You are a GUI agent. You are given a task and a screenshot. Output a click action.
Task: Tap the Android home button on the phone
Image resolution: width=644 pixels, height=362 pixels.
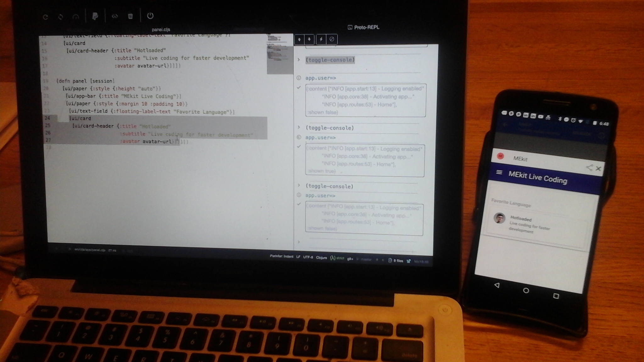(526, 291)
